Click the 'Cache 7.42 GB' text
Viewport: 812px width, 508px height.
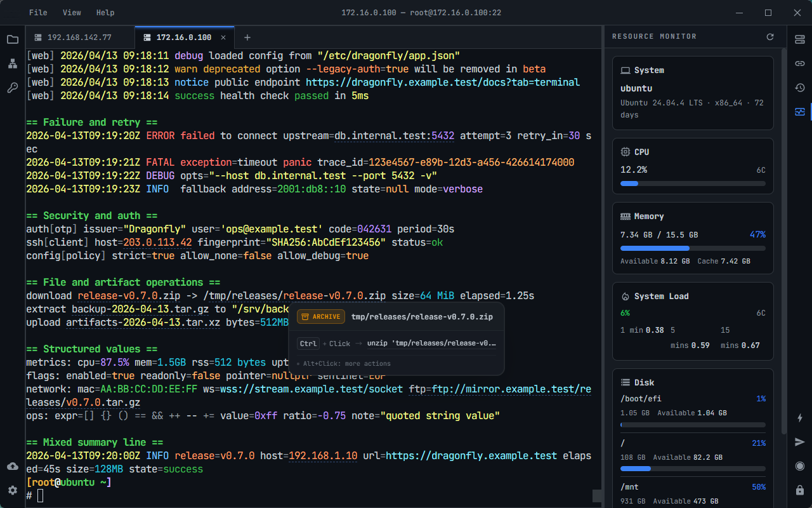point(724,261)
